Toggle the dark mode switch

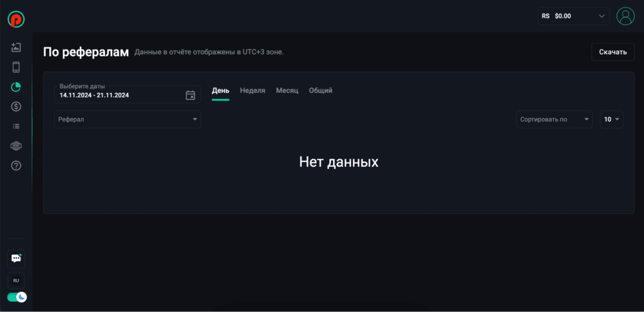click(17, 297)
